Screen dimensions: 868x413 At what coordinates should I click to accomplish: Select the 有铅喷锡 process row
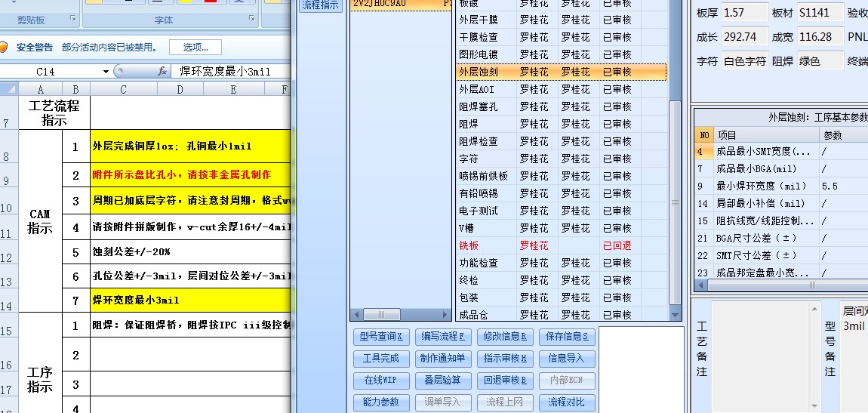(562, 193)
